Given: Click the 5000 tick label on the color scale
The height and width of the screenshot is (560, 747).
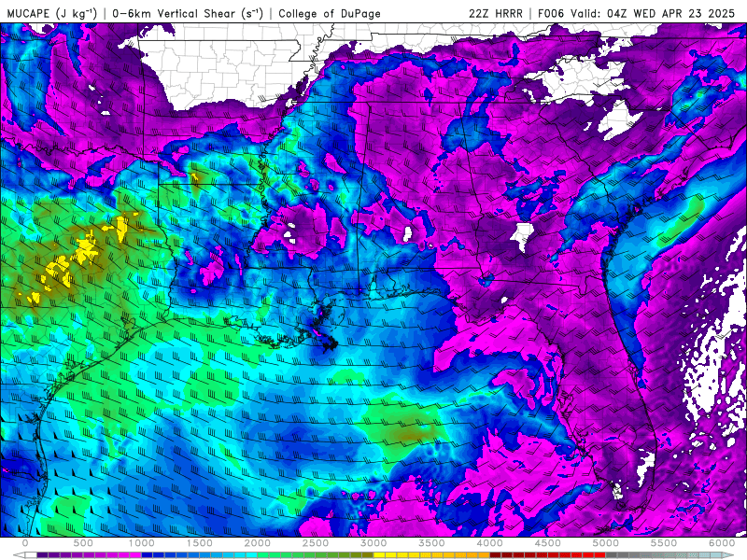Looking at the screenshot, I should (x=605, y=543).
